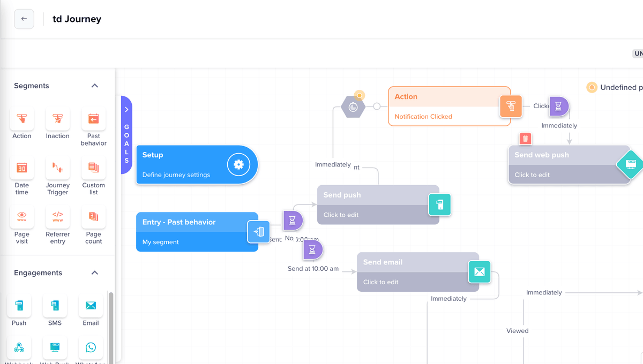The width and height of the screenshot is (643, 364).
Task: Click the monitor icon on Send web push
Action: tap(631, 165)
